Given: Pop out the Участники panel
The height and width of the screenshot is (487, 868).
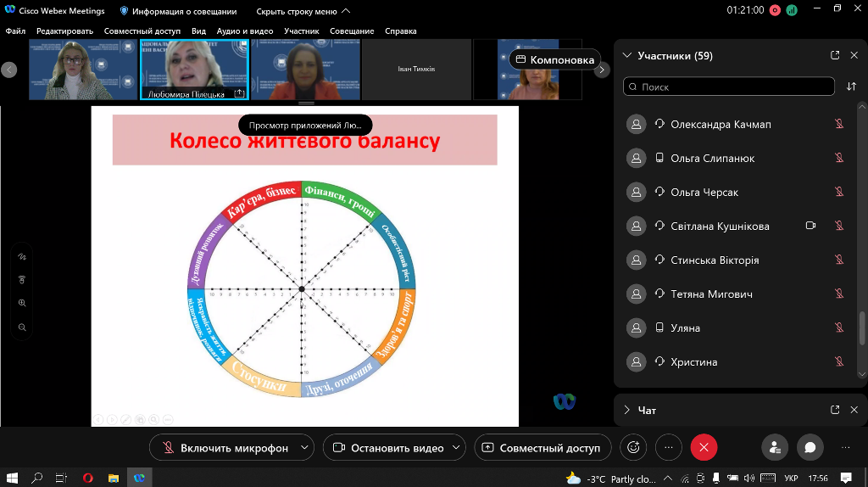Looking at the screenshot, I should [x=835, y=56].
